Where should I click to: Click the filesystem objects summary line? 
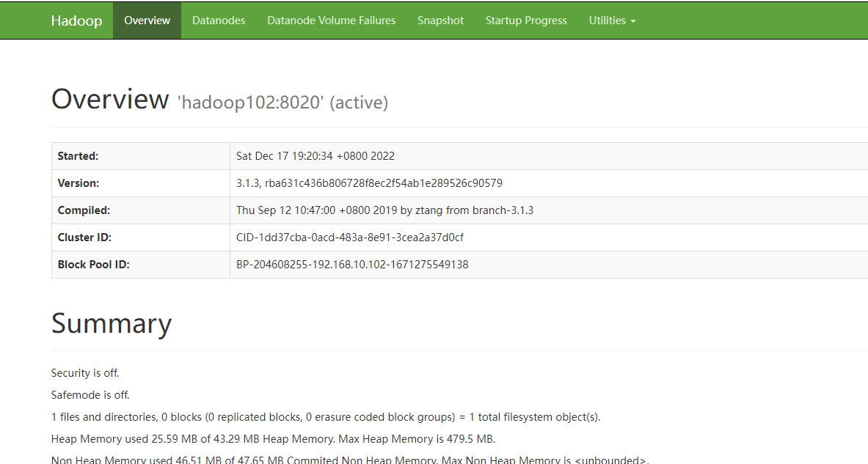325,416
